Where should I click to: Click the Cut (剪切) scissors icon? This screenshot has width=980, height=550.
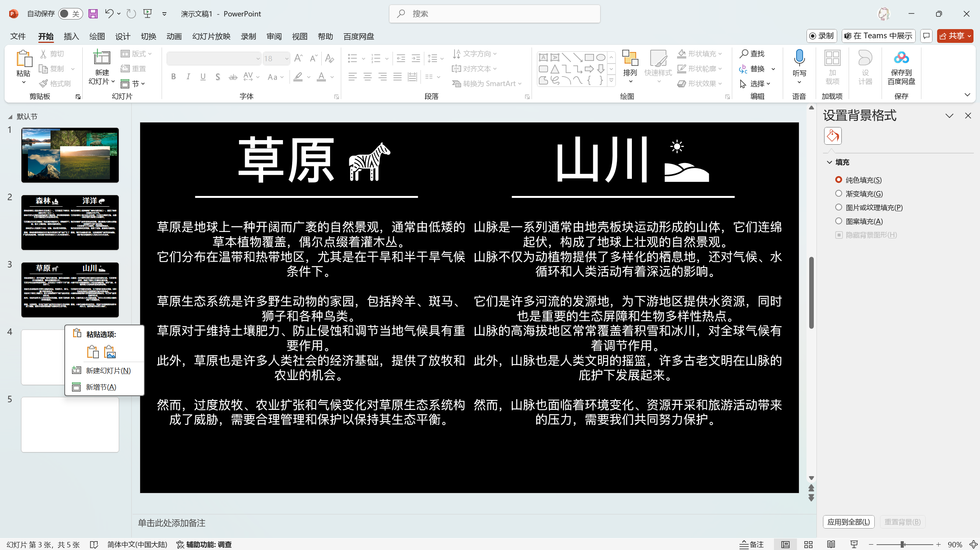pos(43,54)
